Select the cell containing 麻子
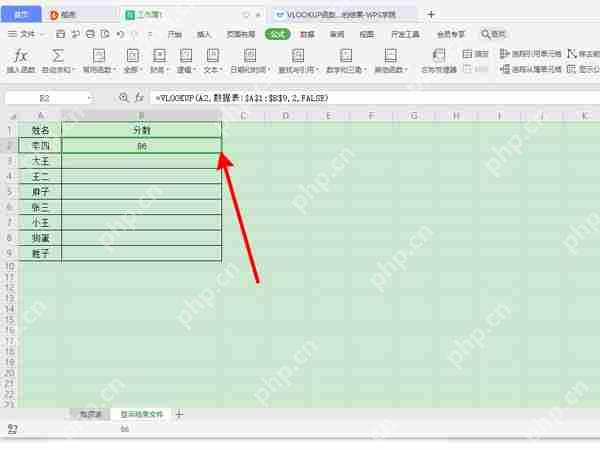The width and height of the screenshot is (600, 450). pos(40,192)
